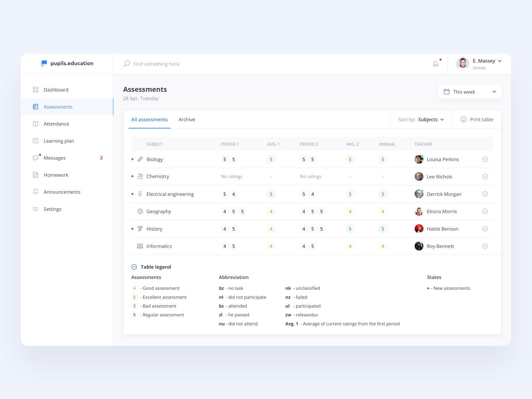Image resolution: width=532 pixels, height=399 pixels.
Task: Select the Biology DNA subject icon
Action: click(140, 159)
